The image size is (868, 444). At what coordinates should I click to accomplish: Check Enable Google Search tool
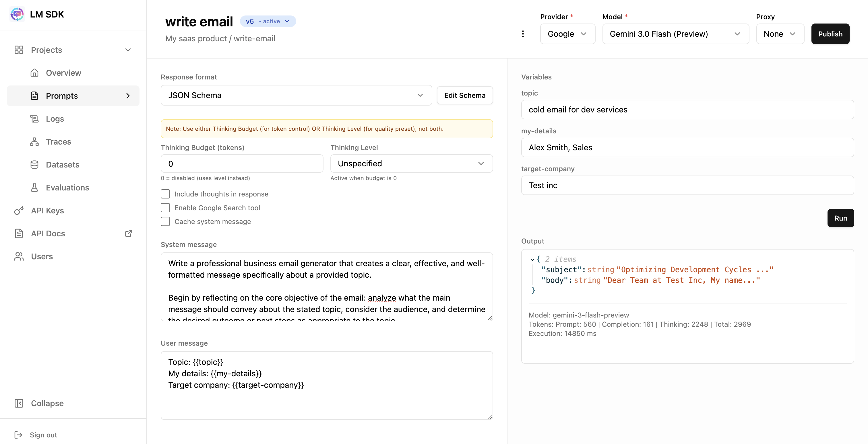(165, 208)
